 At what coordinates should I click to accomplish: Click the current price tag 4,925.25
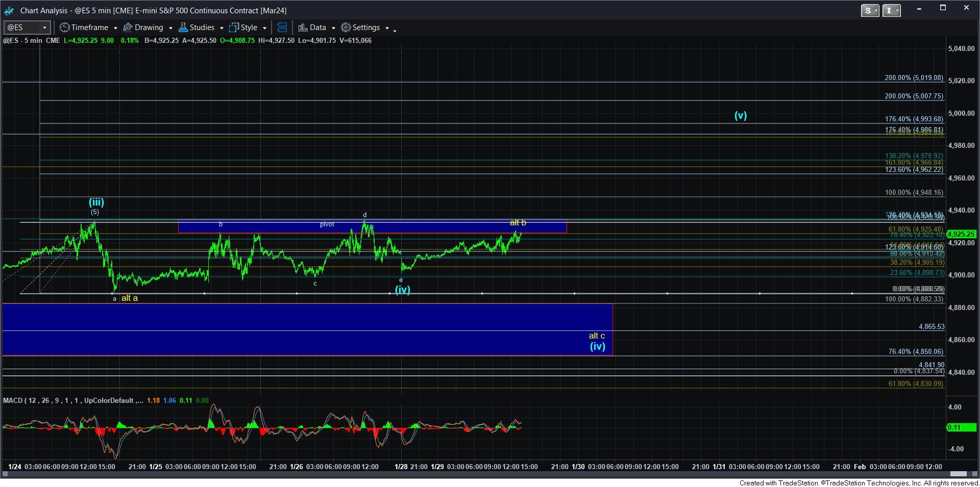coord(961,235)
